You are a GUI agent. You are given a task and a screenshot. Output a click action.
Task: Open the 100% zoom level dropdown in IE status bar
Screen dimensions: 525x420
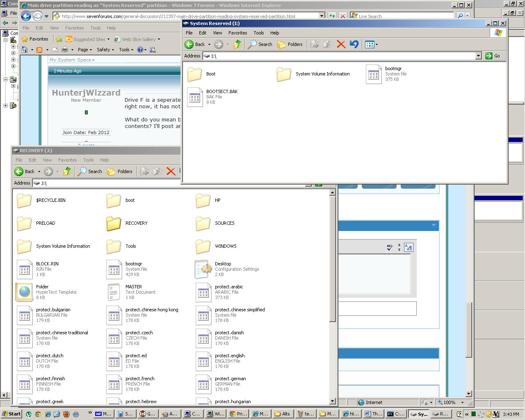pos(462,402)
